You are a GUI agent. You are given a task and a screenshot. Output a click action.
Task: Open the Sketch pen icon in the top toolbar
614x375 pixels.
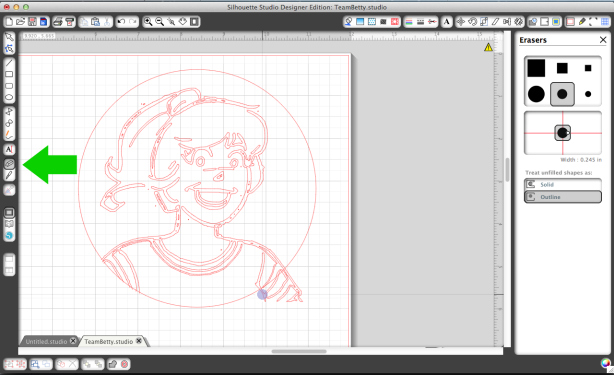click(582, 22)
